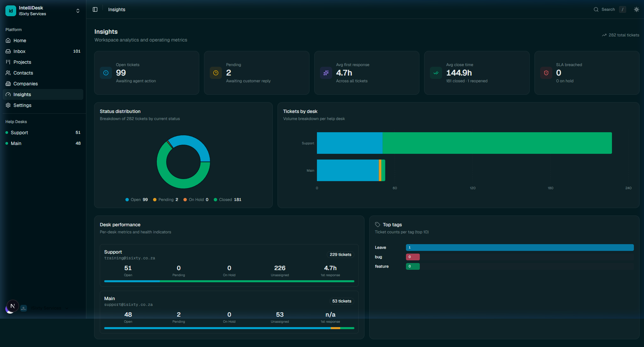Click the Support desk status progress bar
644x347 pixels.
point(229,281)
